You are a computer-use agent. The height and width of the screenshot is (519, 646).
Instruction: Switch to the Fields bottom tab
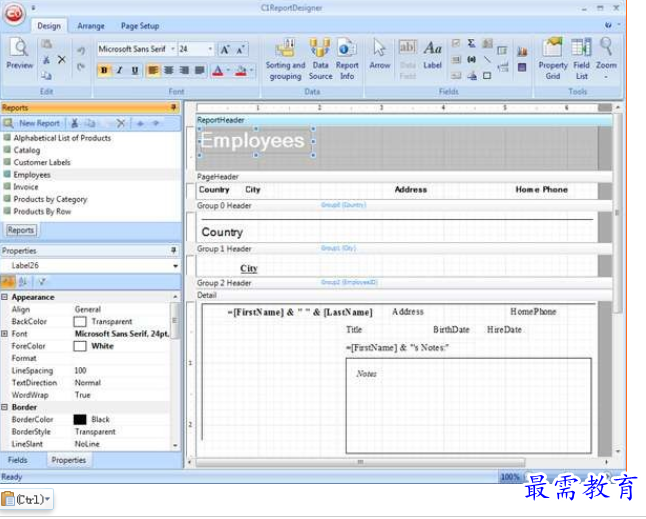18,460
